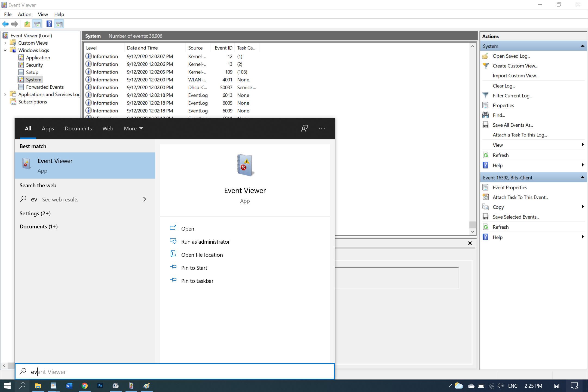The image size is (588, 392).
Task: Click the Show/Hide Action Pane toolbar icon
Action: [59, 24]
